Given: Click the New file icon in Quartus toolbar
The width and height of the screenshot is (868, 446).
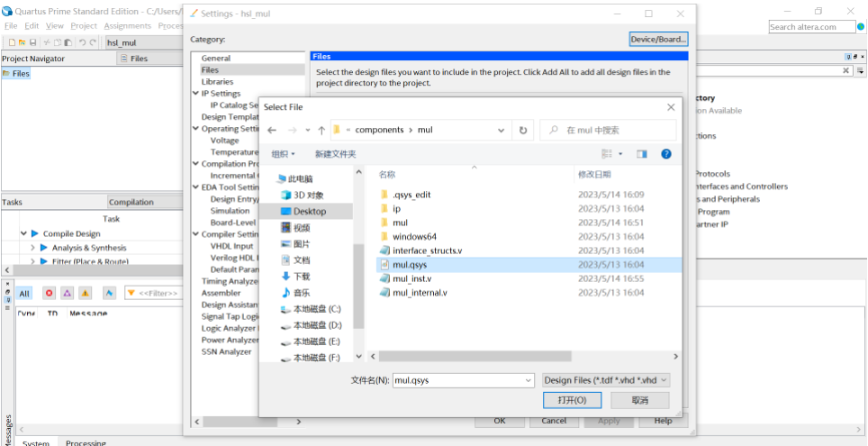Looking at the screenshot, I should (12, 42).
